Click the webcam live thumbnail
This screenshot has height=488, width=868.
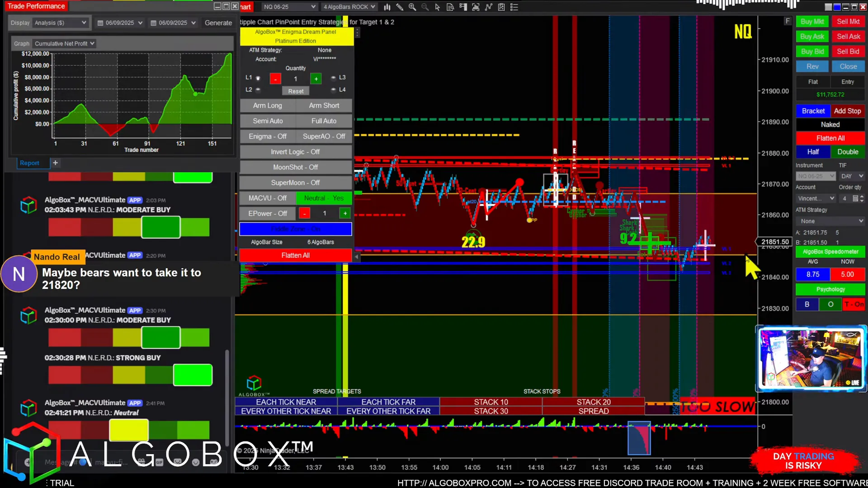811,358
